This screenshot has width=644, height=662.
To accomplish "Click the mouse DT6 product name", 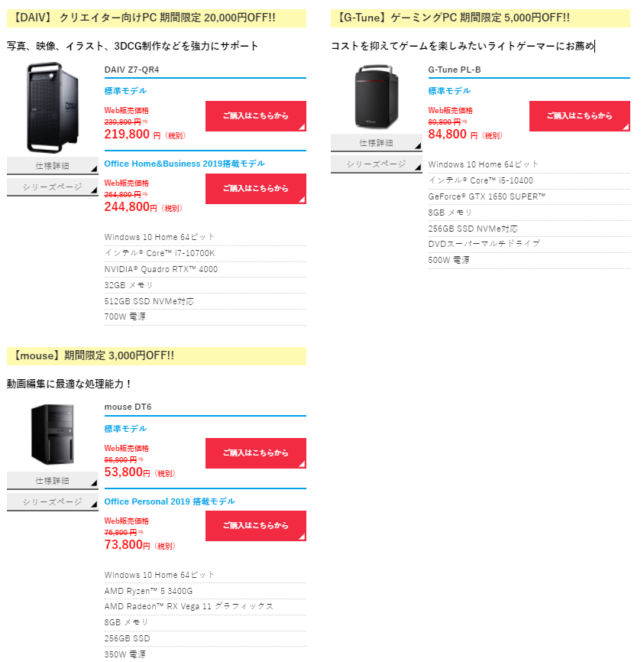I will [x=128, y=407].
